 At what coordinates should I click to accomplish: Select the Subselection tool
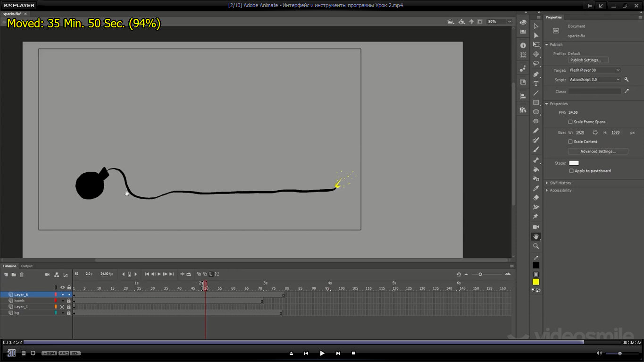[x=536, y=35]
